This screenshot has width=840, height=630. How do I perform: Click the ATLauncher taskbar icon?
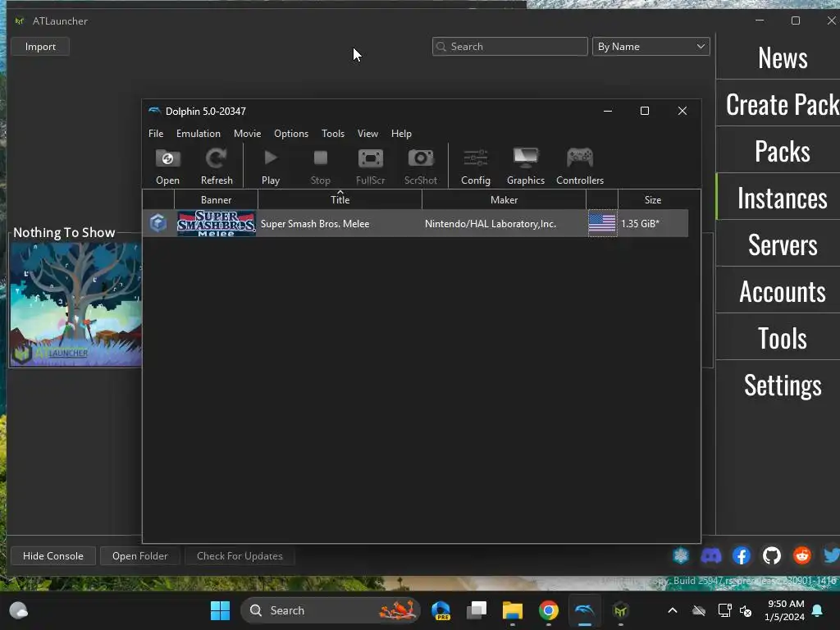tap(620, 610)
